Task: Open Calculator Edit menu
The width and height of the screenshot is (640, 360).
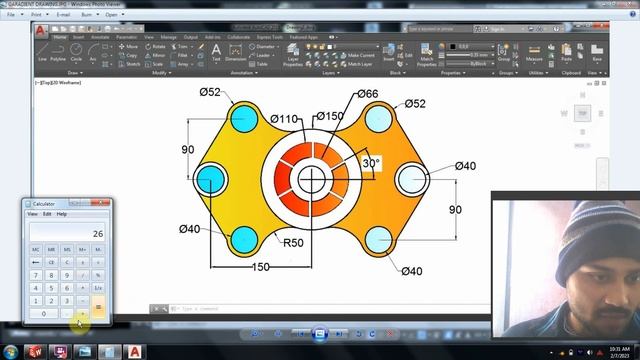Action: [47, 214]
